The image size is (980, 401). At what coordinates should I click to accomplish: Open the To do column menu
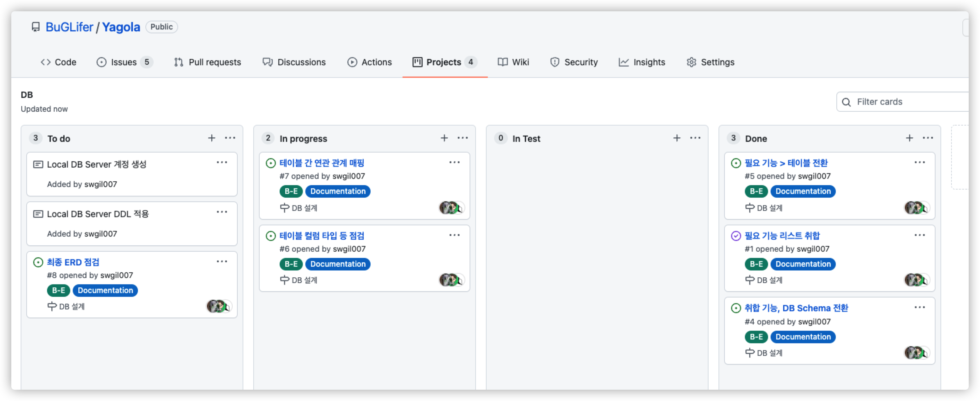point(230,138)
